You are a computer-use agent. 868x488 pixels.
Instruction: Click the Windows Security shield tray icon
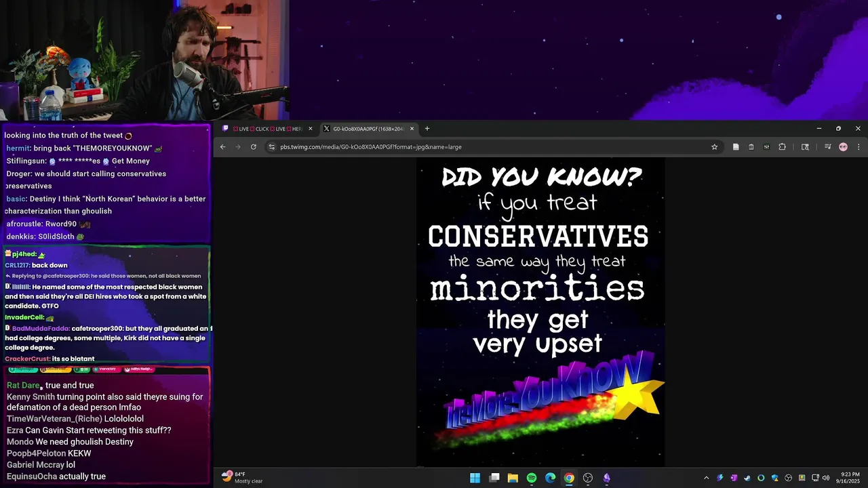(x=774, y=478)
